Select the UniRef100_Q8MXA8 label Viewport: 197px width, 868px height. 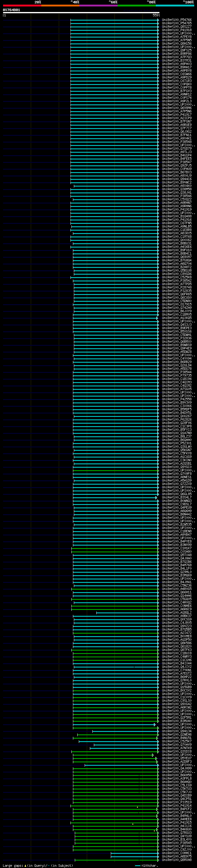coord(176,860)
